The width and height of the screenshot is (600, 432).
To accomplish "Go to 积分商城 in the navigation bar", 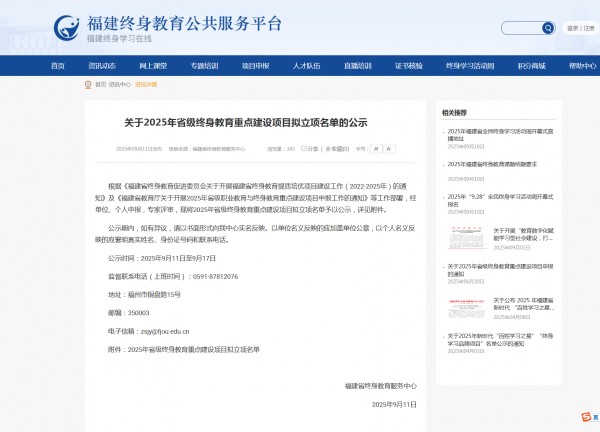I will 531,65.
